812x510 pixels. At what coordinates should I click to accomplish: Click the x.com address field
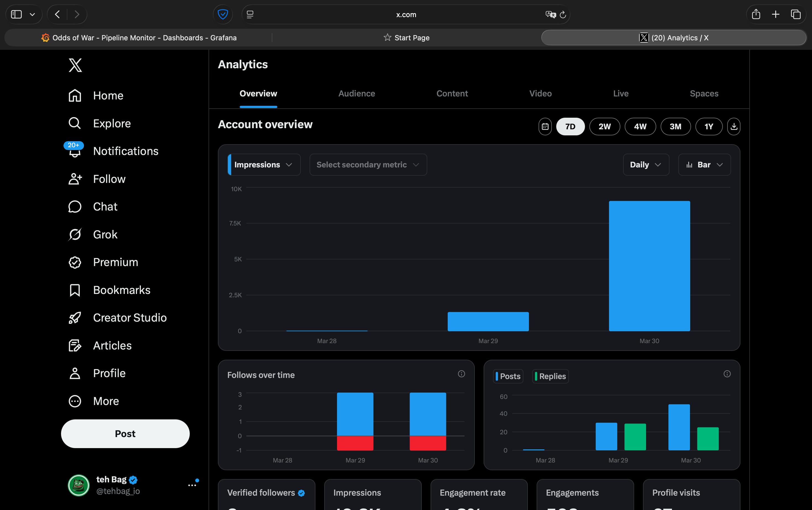406,14
